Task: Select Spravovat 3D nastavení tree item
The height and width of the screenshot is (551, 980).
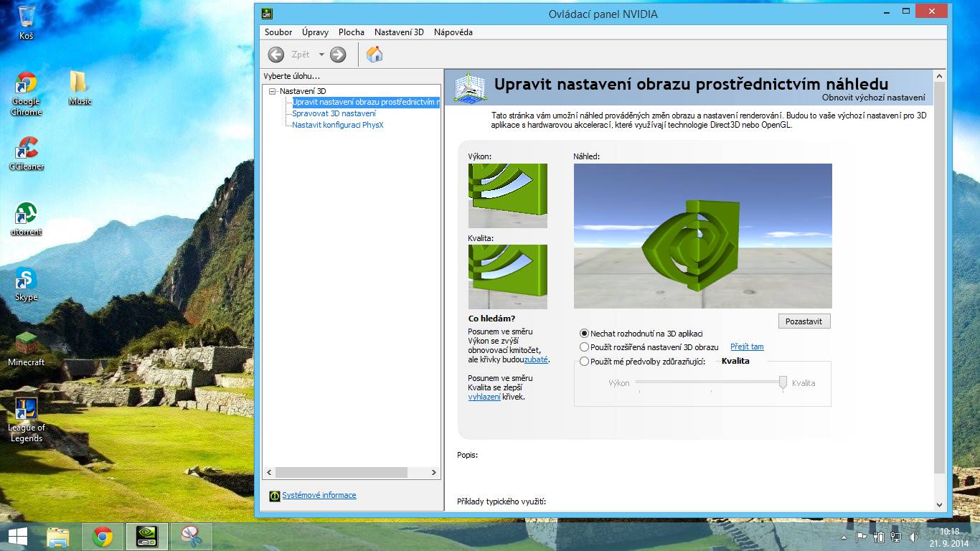Action: 334,113
